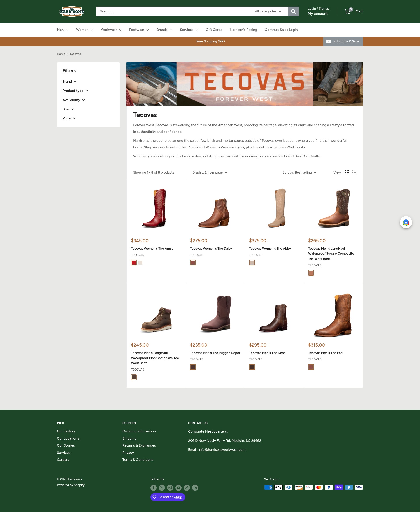Open the Workwear menu
Screen dimensions: 420x512
[111, 30]
